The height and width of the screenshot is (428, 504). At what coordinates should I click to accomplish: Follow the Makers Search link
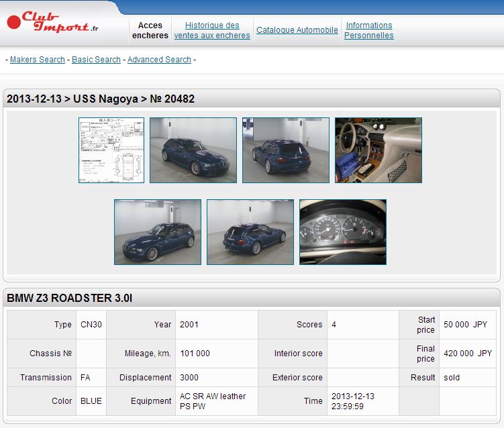click(x=38, y=60)
